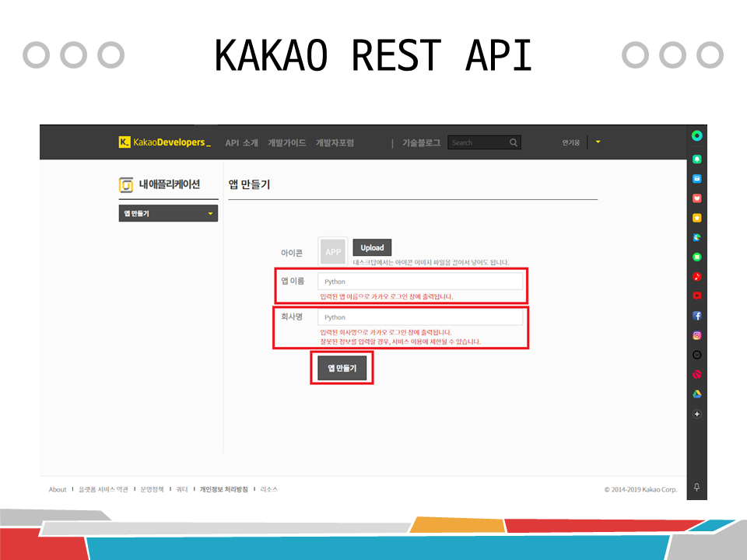747x560 pixels.
Task: Open the green circle square sidebar icon
Action: (697, 257)
